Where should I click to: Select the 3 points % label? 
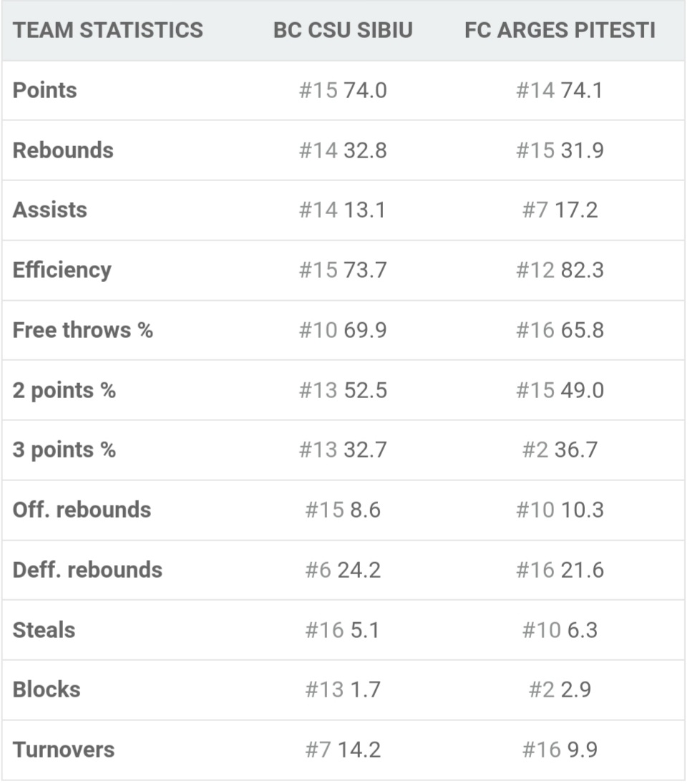point(64,450)
